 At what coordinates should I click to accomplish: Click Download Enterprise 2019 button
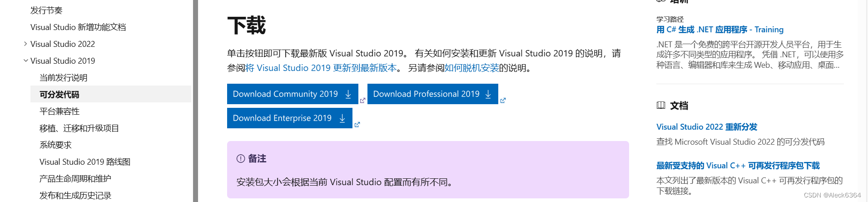pyautogui.click(x=290, y=118)
